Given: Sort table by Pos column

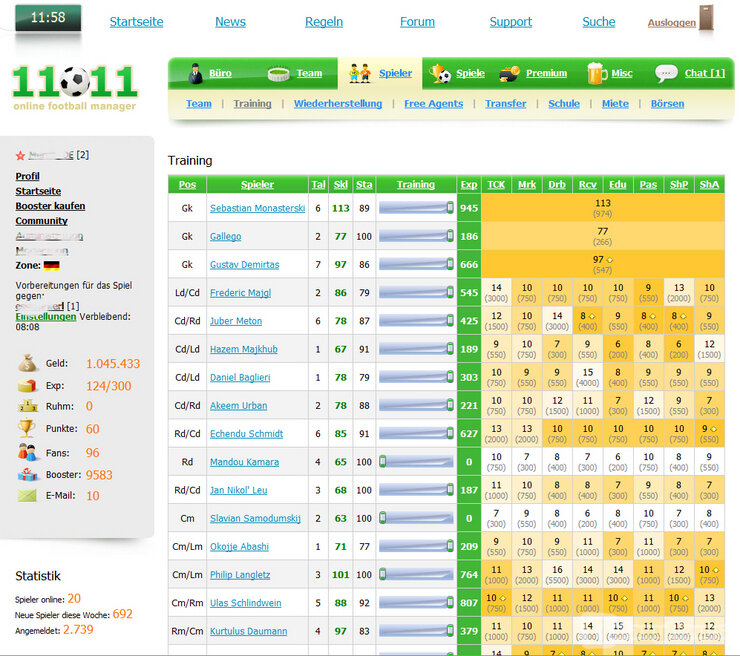Looking at the screenshot, I should tap(187, 185).
